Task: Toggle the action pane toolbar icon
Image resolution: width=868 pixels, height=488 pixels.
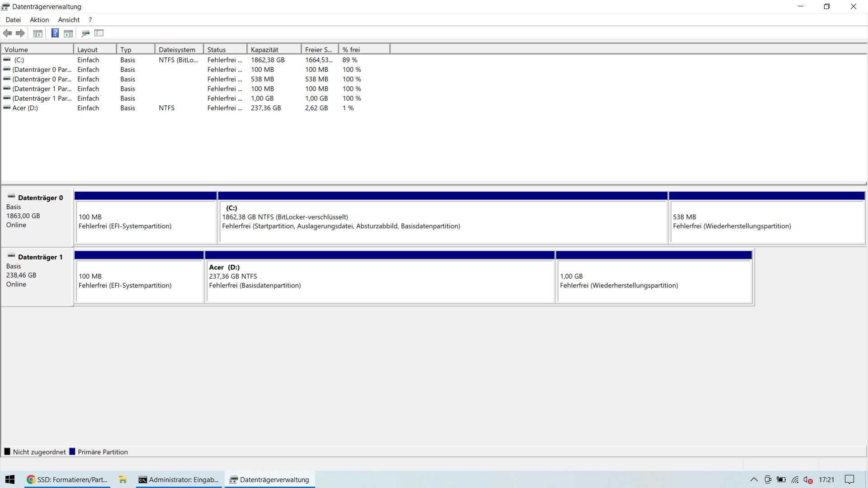Action: click(68, 33)
